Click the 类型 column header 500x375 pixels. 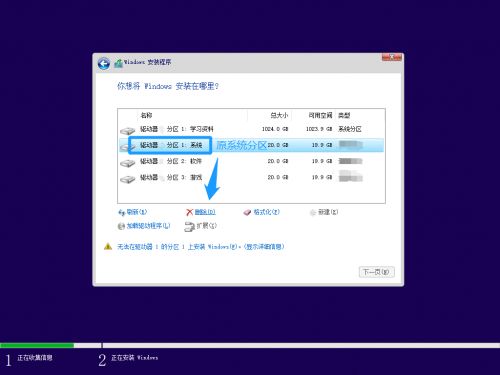point(344,115)
